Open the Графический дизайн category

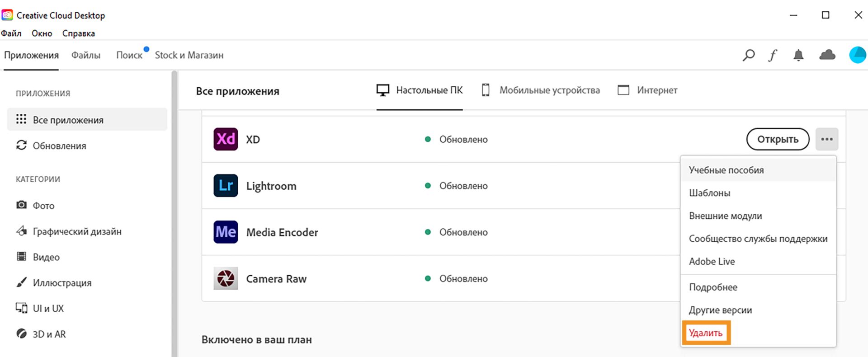click(77, 231)
